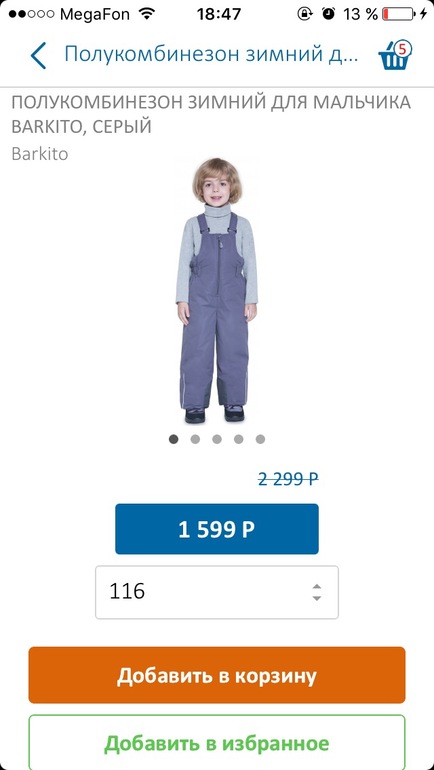
Task: Tap the battery indicator icon
Action: click(x=399, y=14)
